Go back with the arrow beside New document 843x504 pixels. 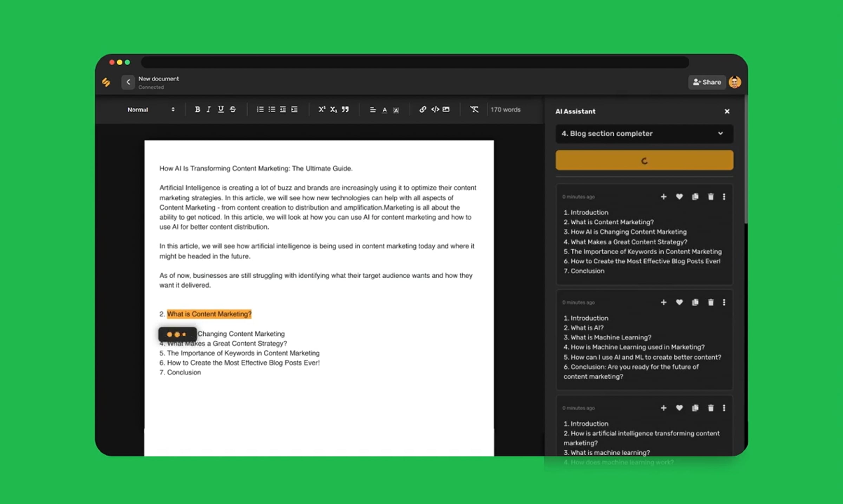(x=128, y=82)
